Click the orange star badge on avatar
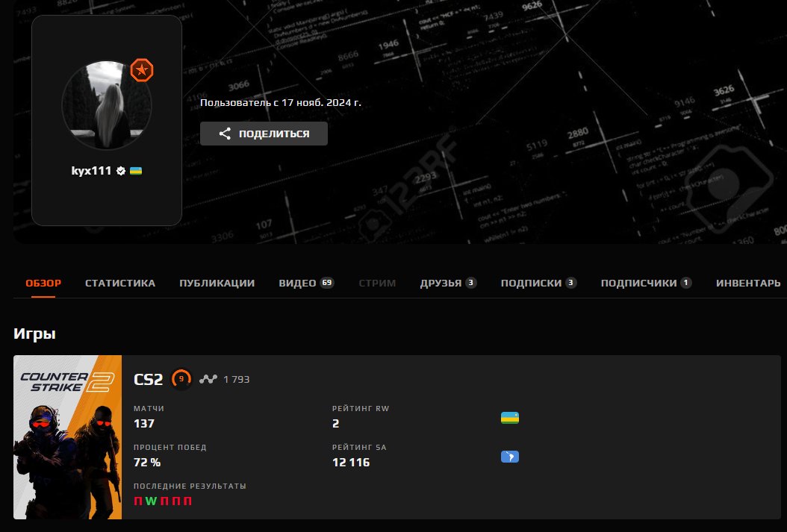 (x=141, y=71)
